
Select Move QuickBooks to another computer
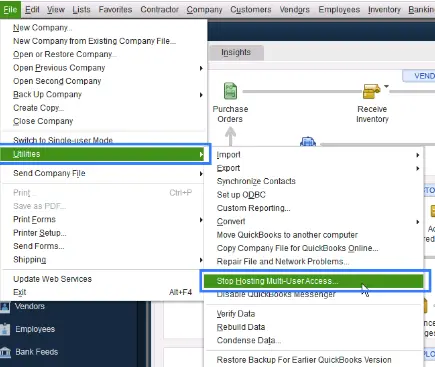(314, 235)
